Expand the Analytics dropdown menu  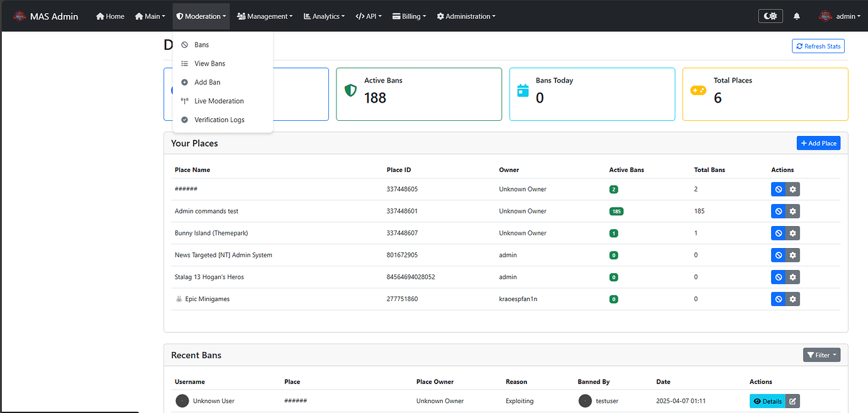click(x=324, y=16)
